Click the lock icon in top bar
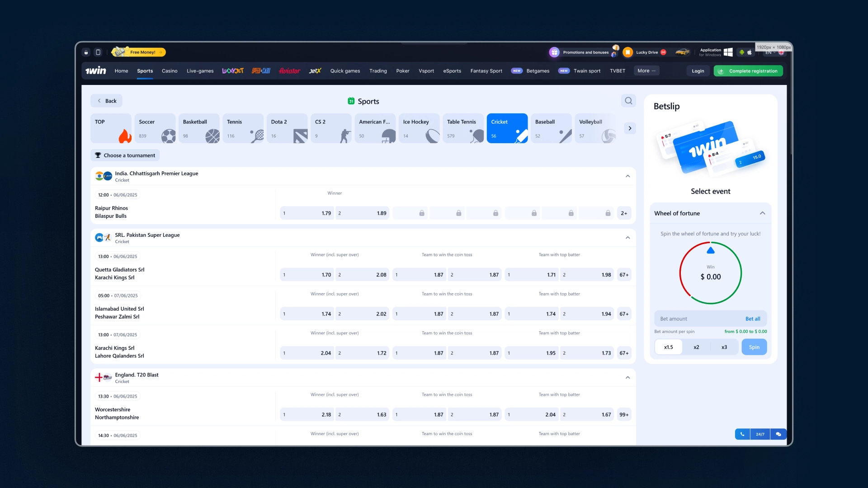 tap(86, 52)
